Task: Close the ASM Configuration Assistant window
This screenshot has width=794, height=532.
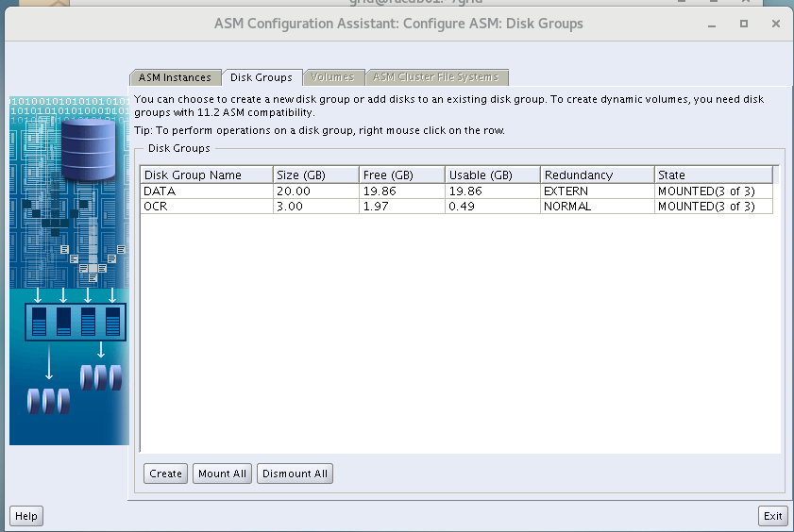Action: click(776, 24)
